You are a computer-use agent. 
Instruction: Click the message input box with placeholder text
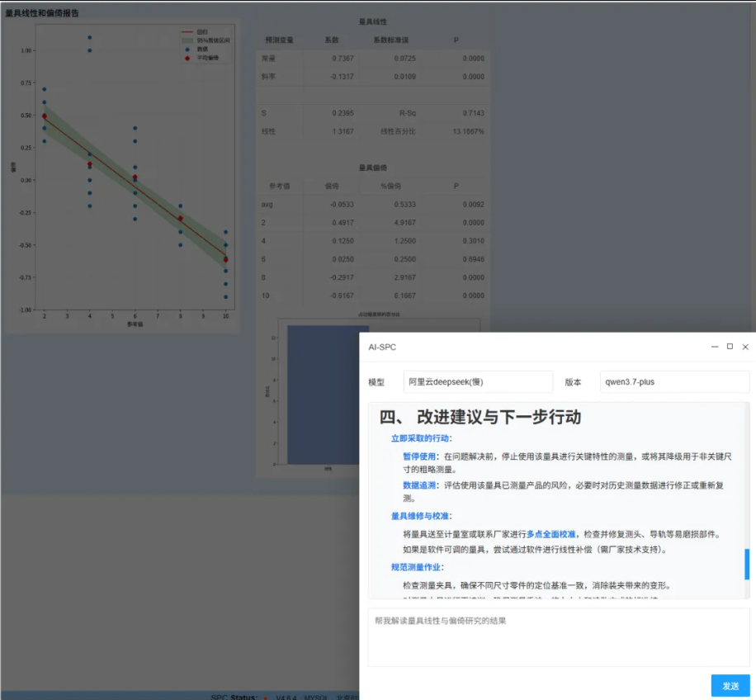click(x=559, y=637)
